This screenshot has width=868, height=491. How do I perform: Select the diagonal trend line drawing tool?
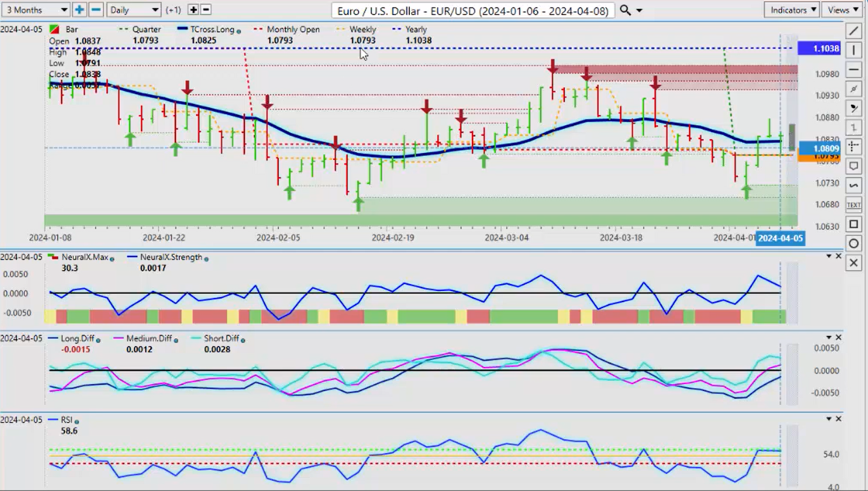854,31
